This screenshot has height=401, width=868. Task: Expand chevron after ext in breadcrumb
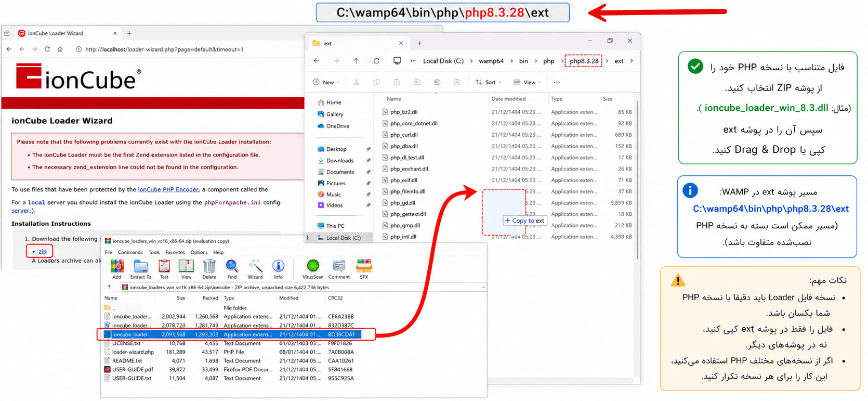click(632, 61)
